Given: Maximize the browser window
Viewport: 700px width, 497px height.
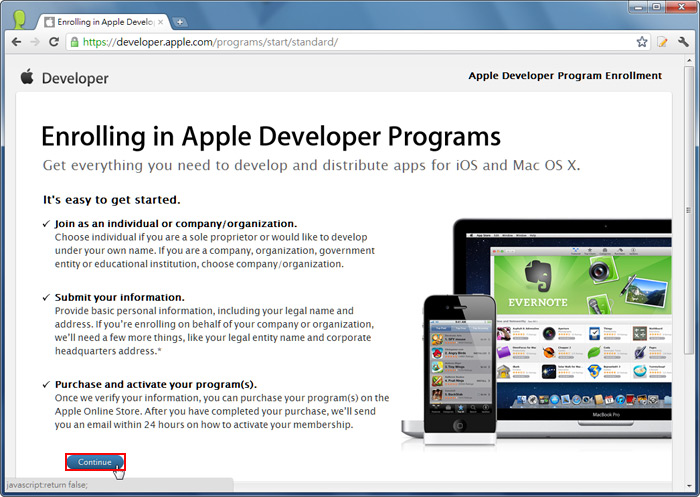Looking at the screenshot, I should click(657, 7).
